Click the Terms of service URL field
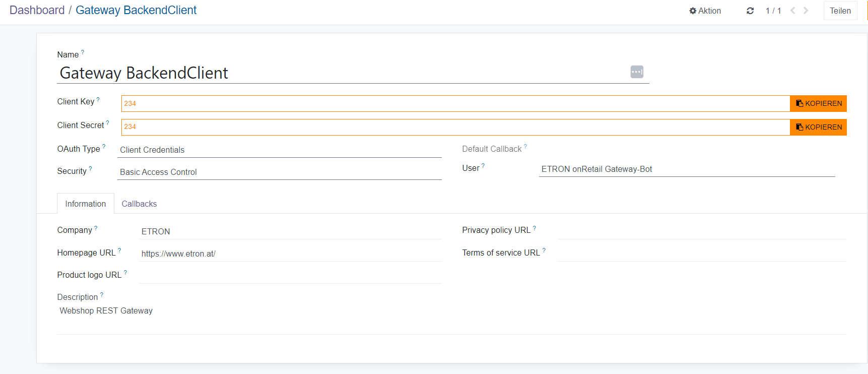 [x=701, y=253]
